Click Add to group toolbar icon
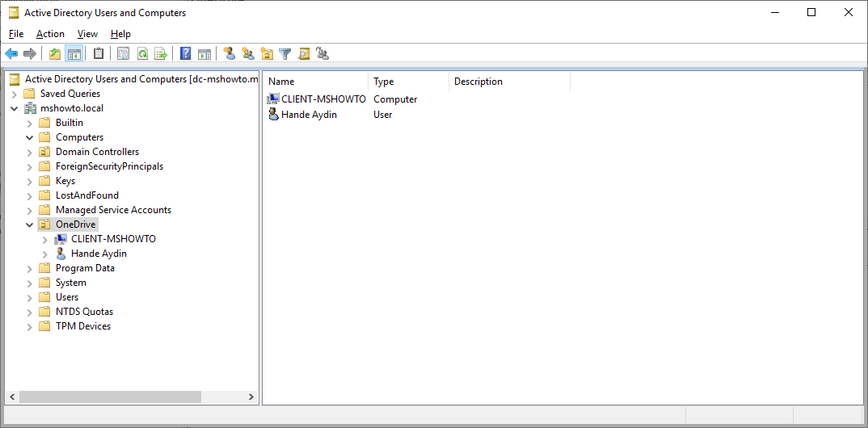 click(322, 53)
